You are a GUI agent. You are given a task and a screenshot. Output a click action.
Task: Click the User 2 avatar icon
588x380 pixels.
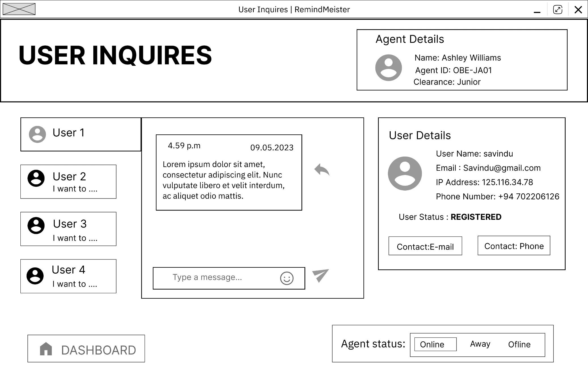pyautogui.click(x=36, y=178)
